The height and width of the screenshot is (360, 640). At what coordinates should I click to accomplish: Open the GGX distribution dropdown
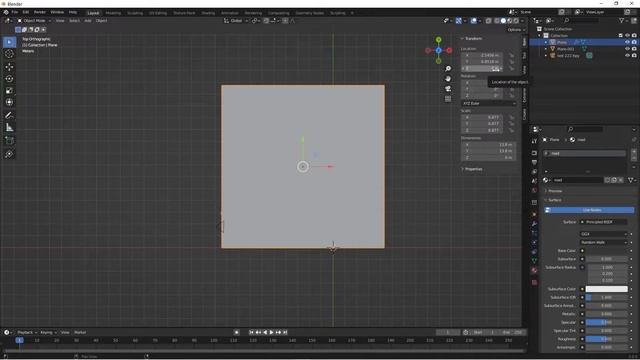(604, 234)
